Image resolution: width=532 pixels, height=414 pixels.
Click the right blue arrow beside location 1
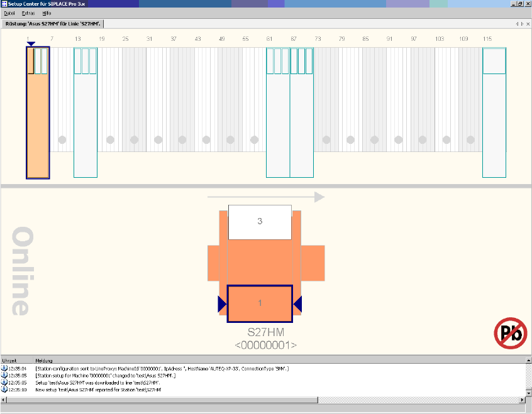point(297,304)
